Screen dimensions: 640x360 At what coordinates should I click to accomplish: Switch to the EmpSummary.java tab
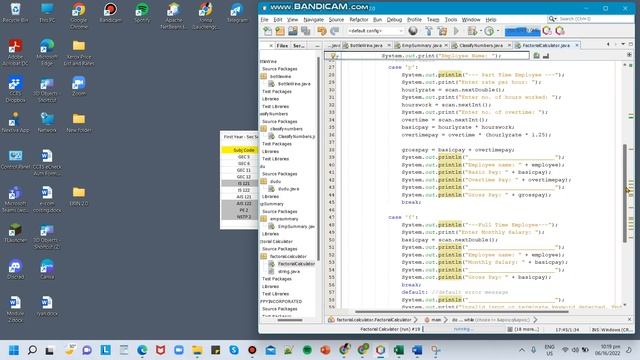422,45
